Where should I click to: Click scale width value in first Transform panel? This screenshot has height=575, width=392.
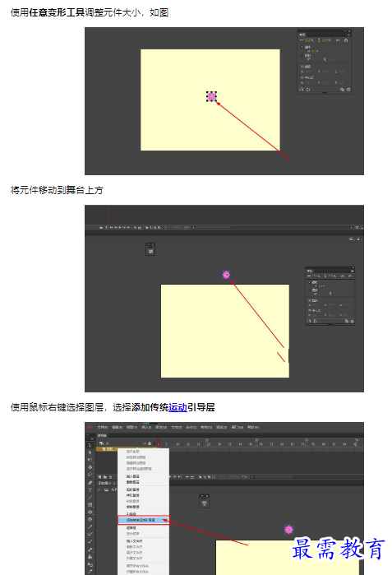point(309,40)
